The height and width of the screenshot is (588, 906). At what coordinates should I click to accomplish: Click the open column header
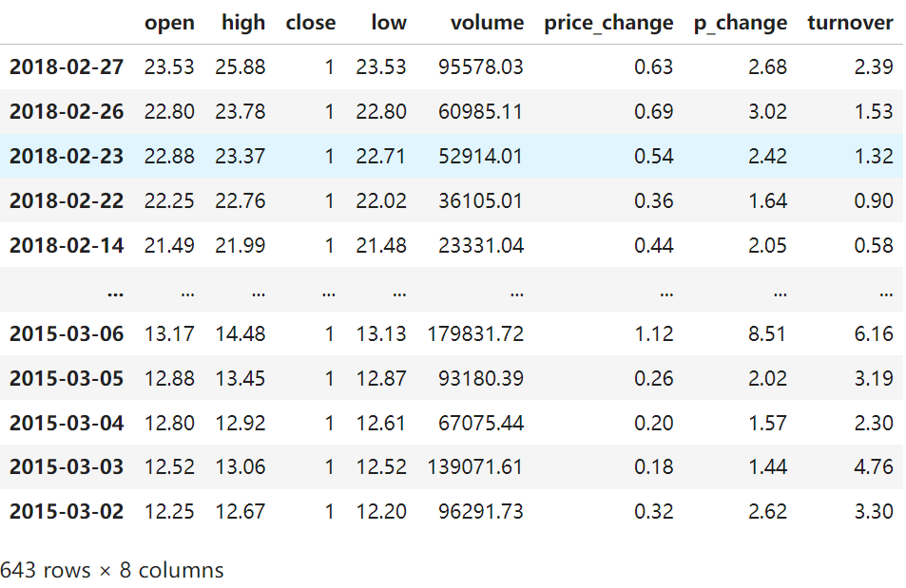[169, 23]
